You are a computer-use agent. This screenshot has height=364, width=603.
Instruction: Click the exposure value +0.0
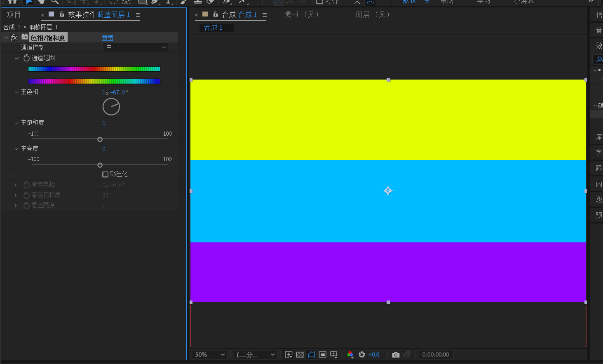(x=374, y=355)
